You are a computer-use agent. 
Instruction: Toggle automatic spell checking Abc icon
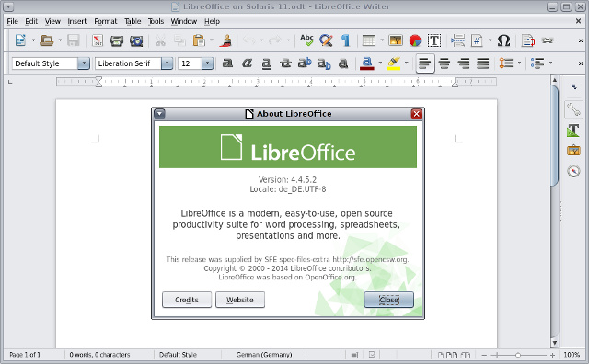pos(306,40)
